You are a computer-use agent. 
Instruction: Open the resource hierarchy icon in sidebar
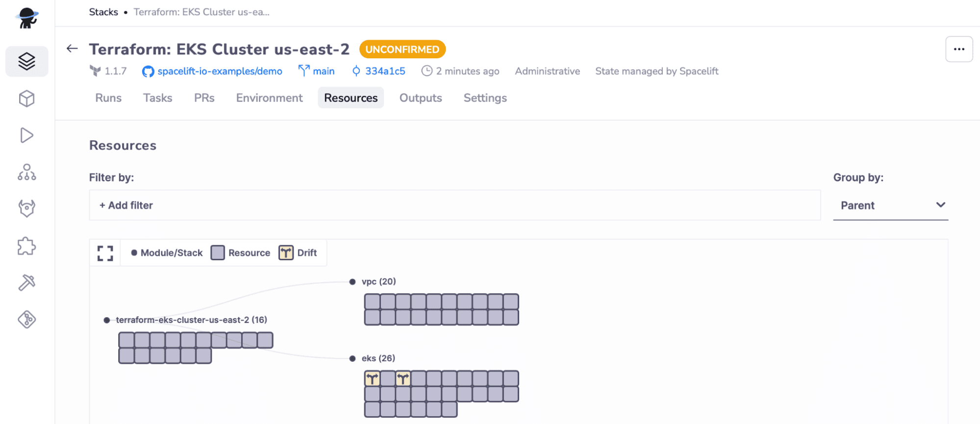point(26,172)
